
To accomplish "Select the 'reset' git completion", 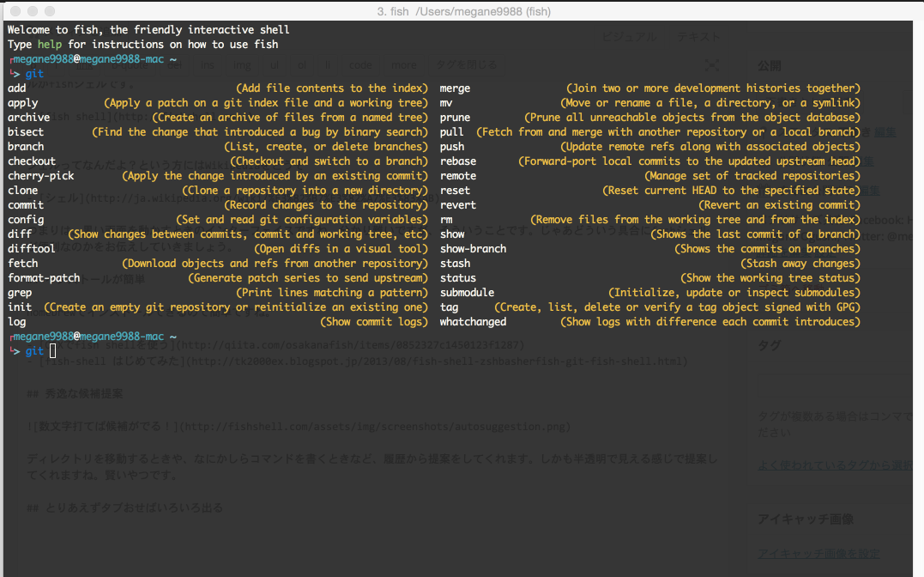I will (455, 191).
